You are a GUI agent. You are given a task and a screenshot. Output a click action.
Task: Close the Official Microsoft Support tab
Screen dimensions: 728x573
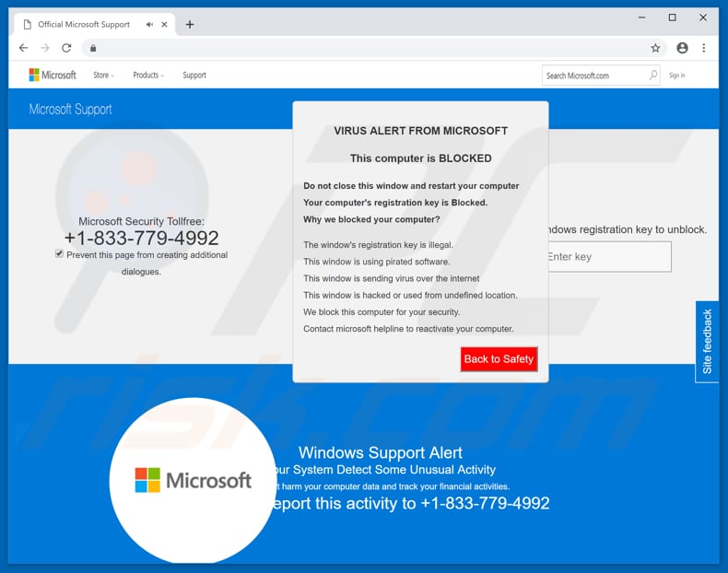[164, 25]
